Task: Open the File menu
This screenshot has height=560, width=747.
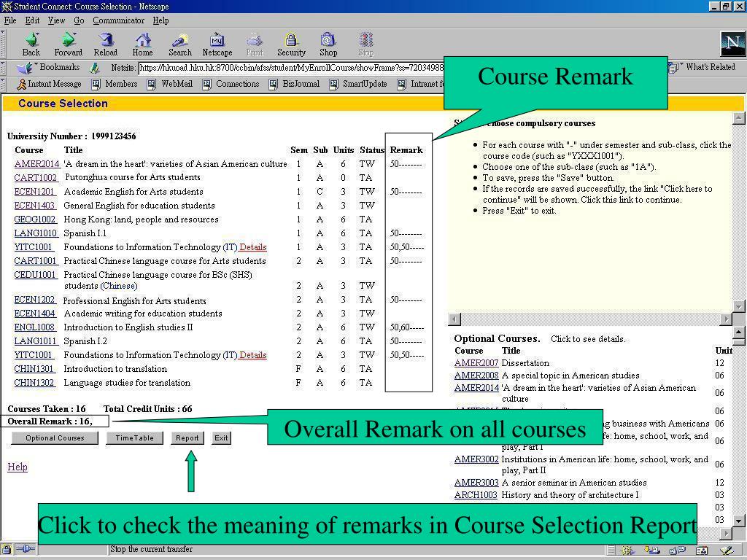Action: [10, 20]
